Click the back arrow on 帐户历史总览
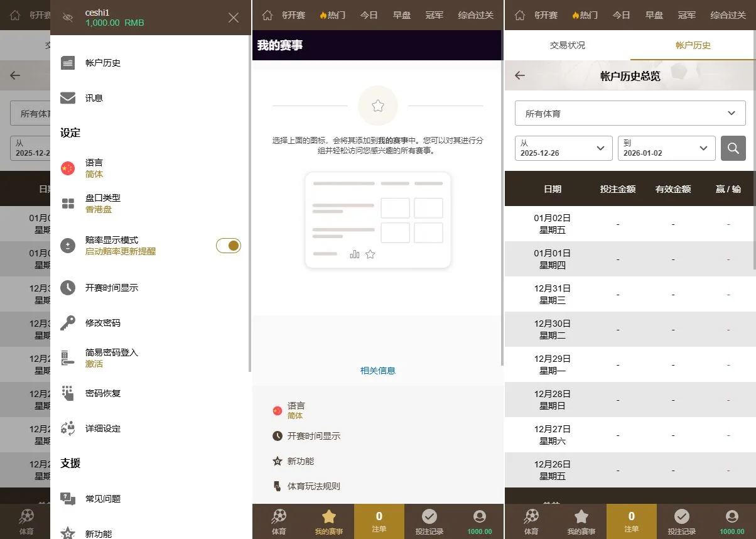The width and height of the screenshot is (756, 539). tap(519, 75)
